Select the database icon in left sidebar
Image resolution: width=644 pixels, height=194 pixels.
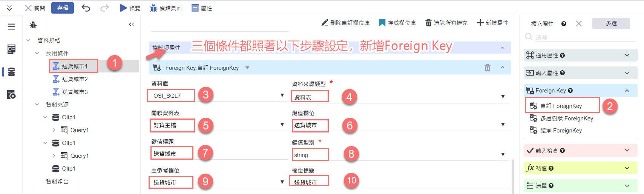[12, 72]
